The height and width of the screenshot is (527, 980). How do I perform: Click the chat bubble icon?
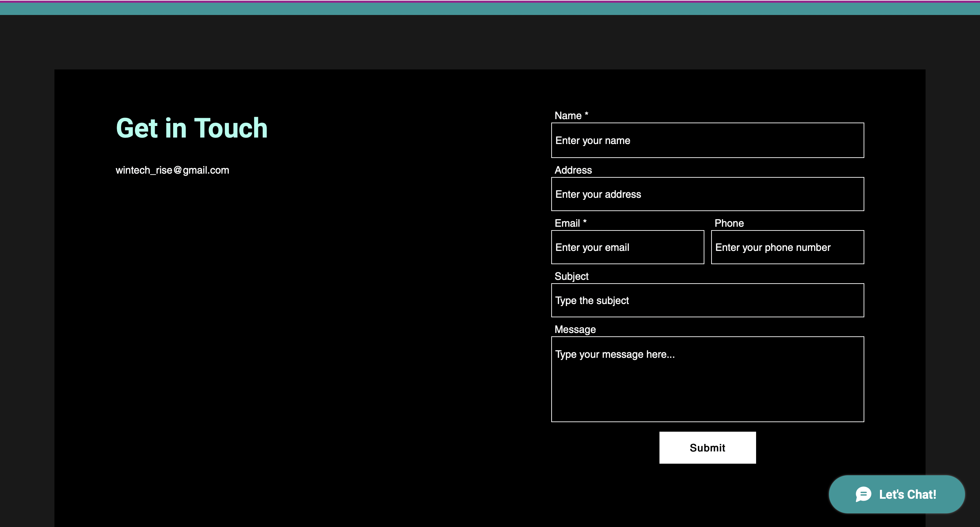tap(863, 494)
